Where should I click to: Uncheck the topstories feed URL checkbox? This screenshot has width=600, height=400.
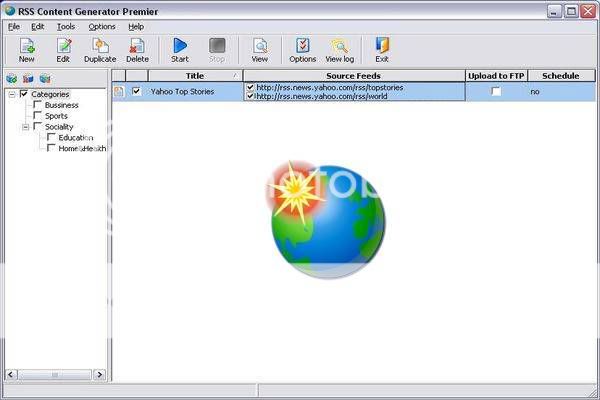pyautogui.click(x=250, y=87)
